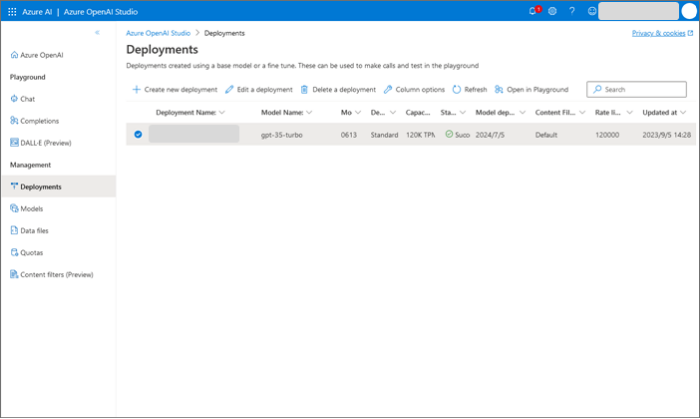Open the feedback smiley icon

click(592, 11)
